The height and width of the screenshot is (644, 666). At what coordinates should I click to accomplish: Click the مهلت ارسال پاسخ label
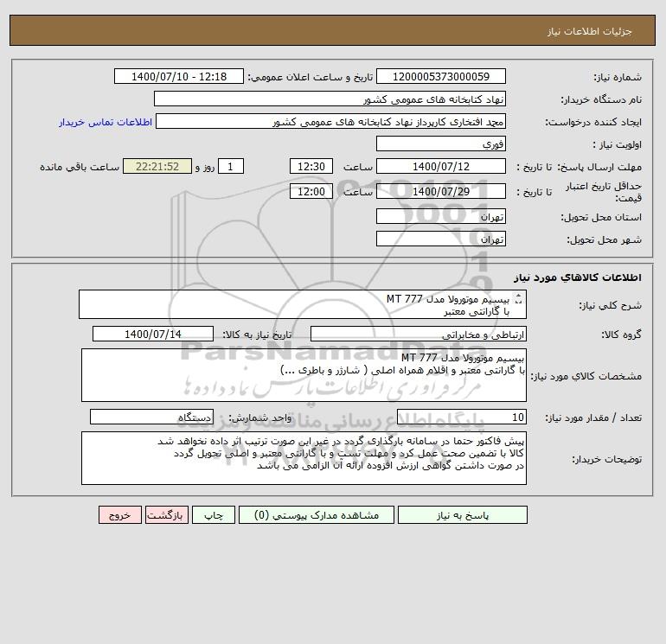point(599,167)
